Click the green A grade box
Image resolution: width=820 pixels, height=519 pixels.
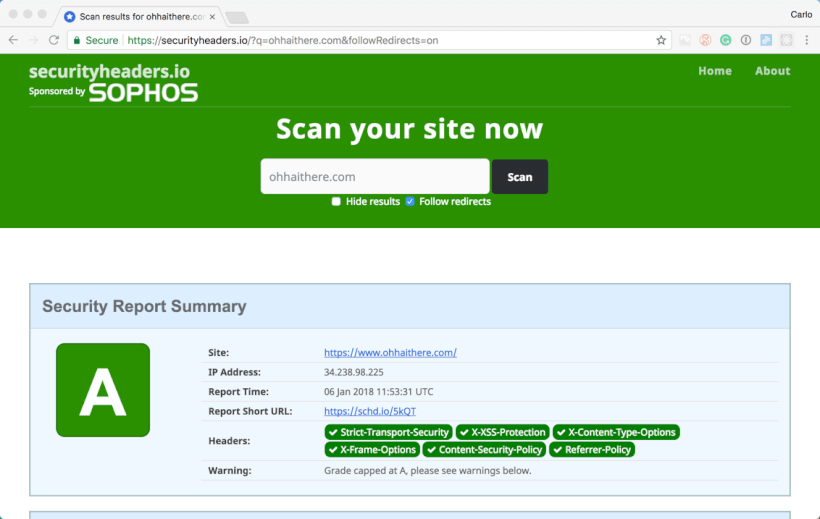pyautogui.click(x=103, y=390)
